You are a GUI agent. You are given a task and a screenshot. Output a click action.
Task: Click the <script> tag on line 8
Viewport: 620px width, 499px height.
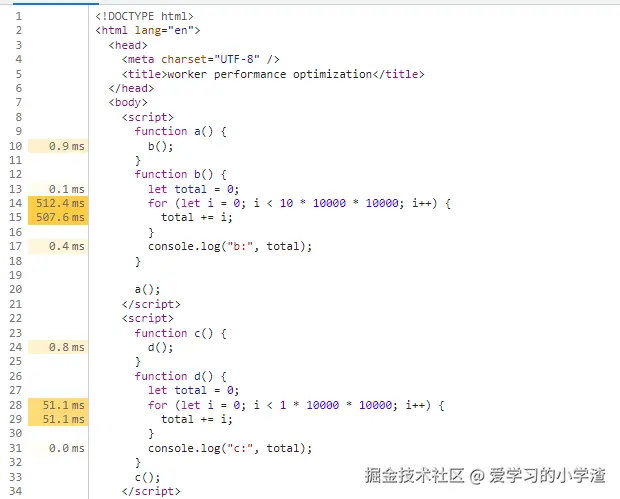tap(148, 117)
